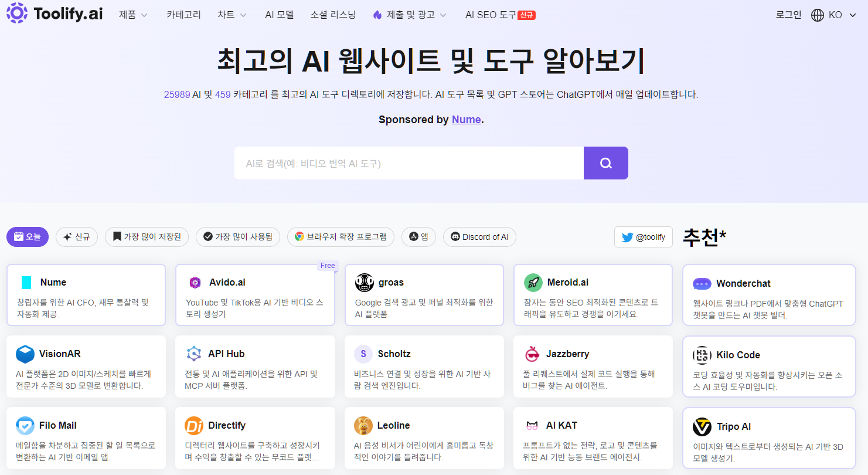Image resolution: width=868 pixels, height=475 pixels.
Task: Select the 오늘 filter chip
Action: [x=28, y=237]
